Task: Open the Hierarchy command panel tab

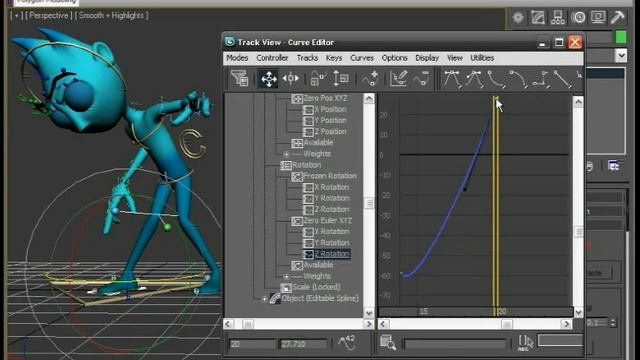Action: pos(558,18)
